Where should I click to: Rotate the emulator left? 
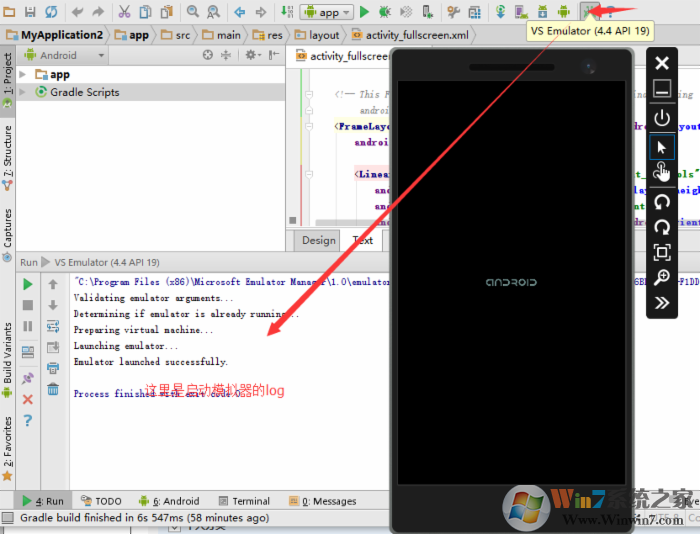point(661,200)
